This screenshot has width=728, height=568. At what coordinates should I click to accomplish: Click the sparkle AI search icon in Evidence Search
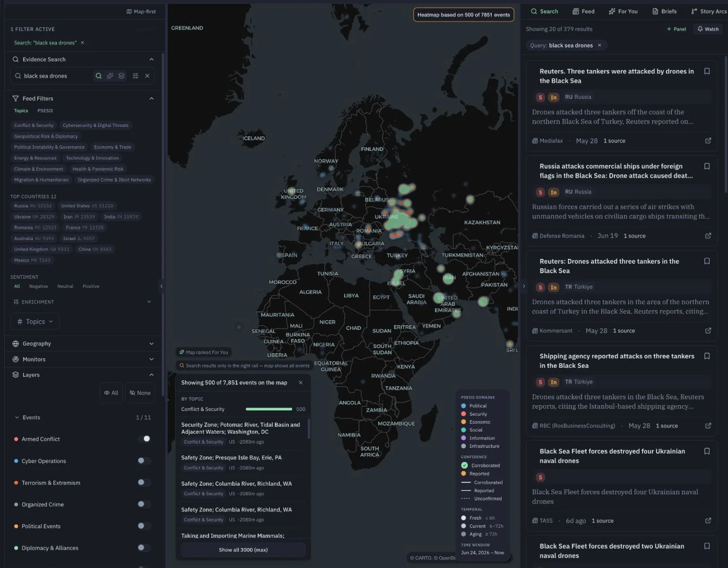pyautogui.click(x=110, y=76)
